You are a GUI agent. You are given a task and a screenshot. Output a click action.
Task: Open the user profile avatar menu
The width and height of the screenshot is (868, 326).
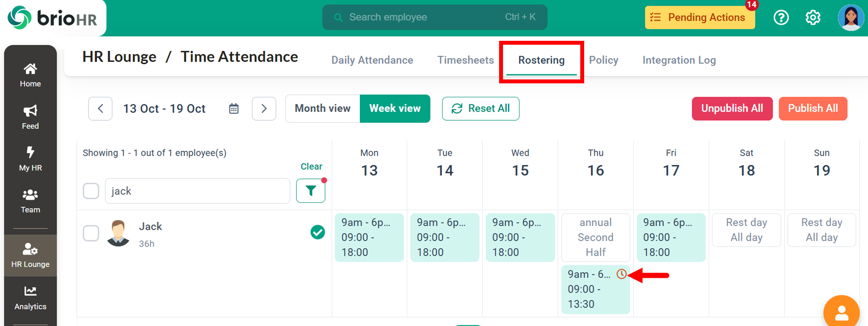850,17
